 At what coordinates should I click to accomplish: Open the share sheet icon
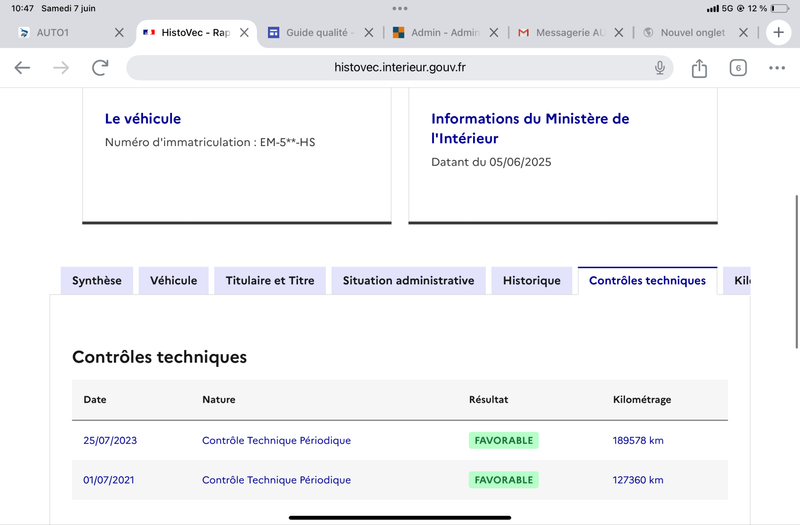pos(699,68)
